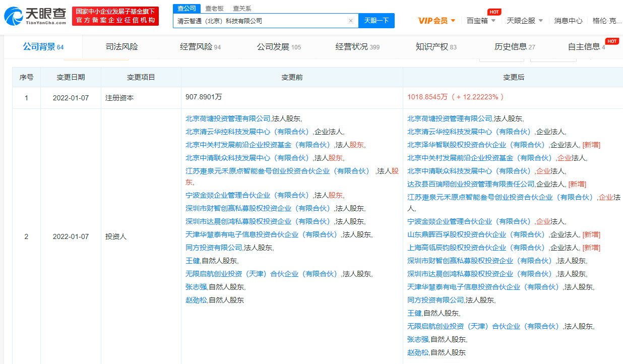This screenshot has height=364, width=623.
Task: Click the red official credit agency banner
Action: tap(115, 16)
